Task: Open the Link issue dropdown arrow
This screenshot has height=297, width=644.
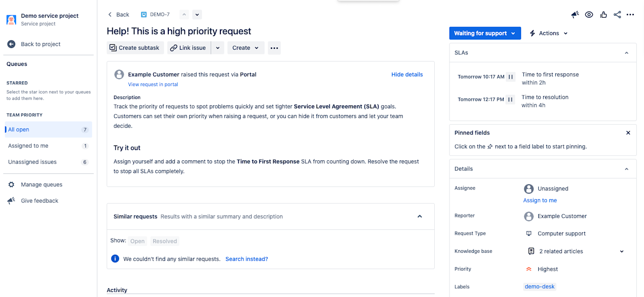Action: coord(218,48)
